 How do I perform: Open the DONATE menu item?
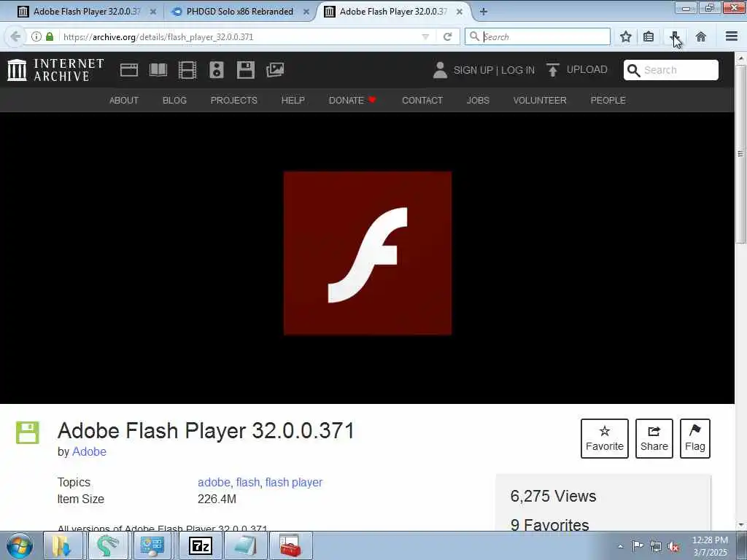coord(352,100)
